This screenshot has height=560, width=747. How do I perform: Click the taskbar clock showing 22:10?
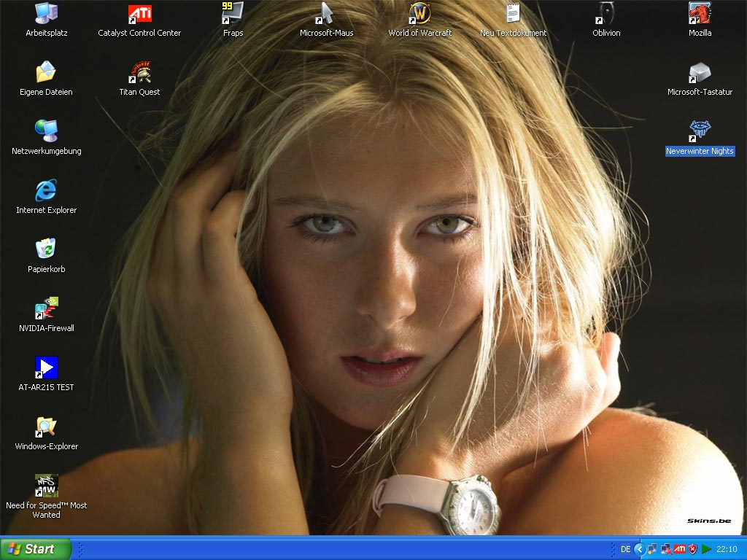click(727, 549)
